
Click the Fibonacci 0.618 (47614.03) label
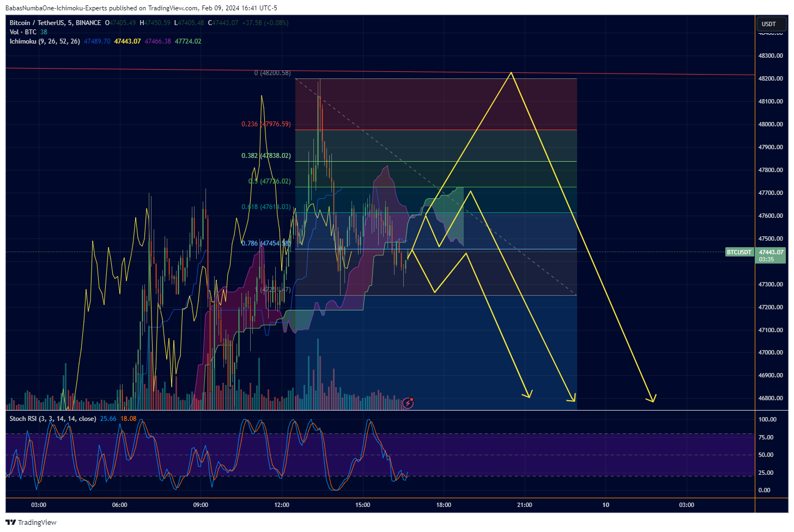266,207
